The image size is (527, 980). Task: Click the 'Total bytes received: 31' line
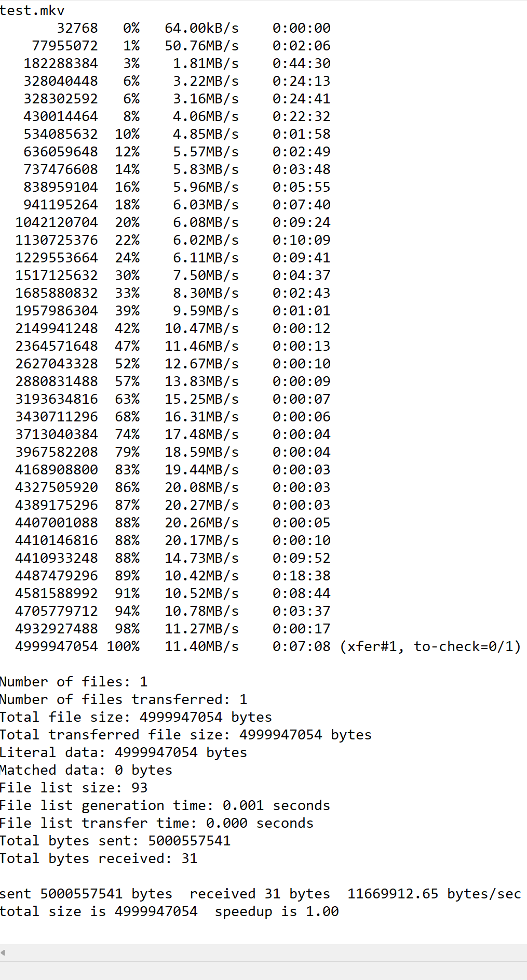pyautogui.click(x=99, y=858)
